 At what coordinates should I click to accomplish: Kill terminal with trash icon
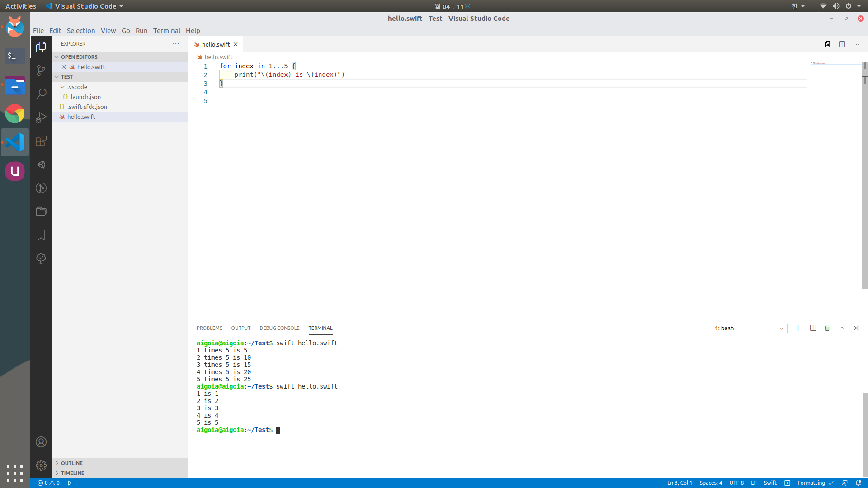click(x=827, y=328)
